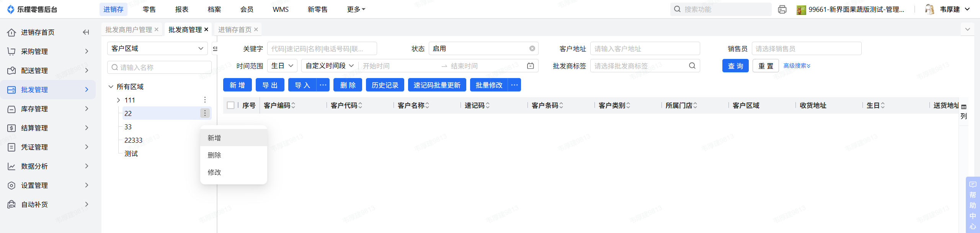
Task: Sort by 客户条码 column
Action: (561, 106)
